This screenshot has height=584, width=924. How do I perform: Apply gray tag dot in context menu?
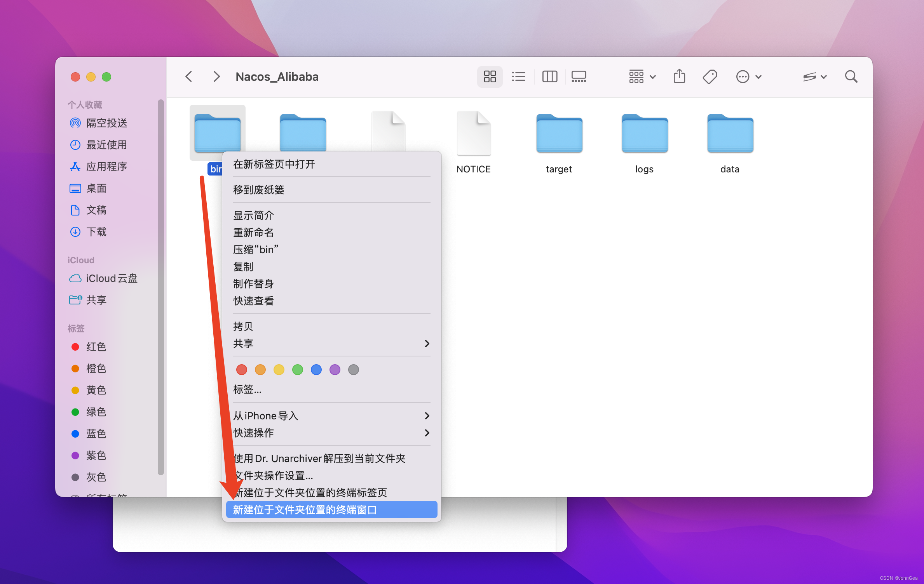click(x=353, y=370)
